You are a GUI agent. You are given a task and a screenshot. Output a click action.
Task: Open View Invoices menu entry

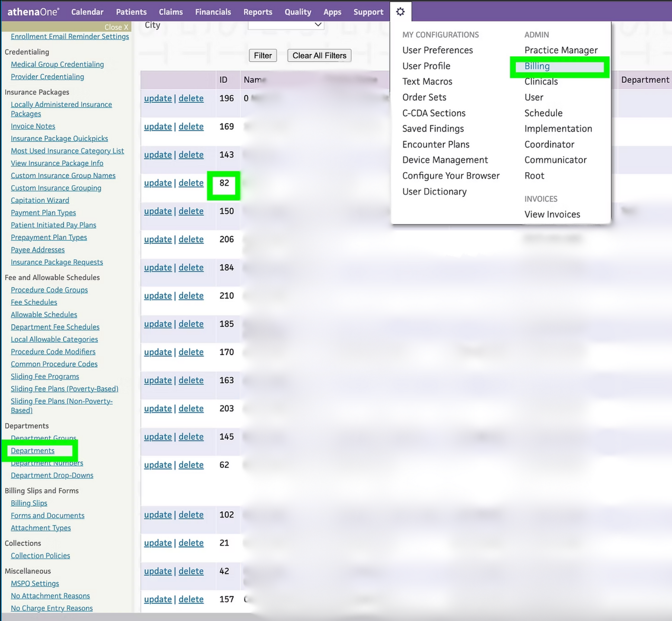552,214
